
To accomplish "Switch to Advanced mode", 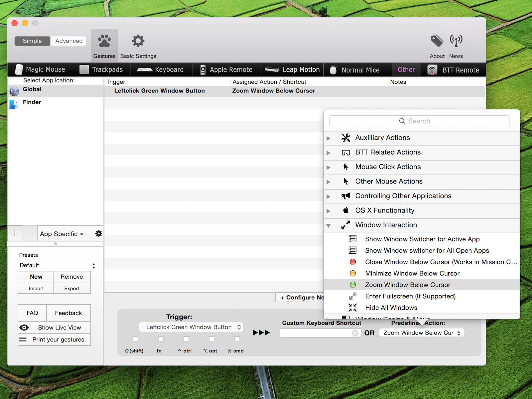I will click(x=69, y=41).
